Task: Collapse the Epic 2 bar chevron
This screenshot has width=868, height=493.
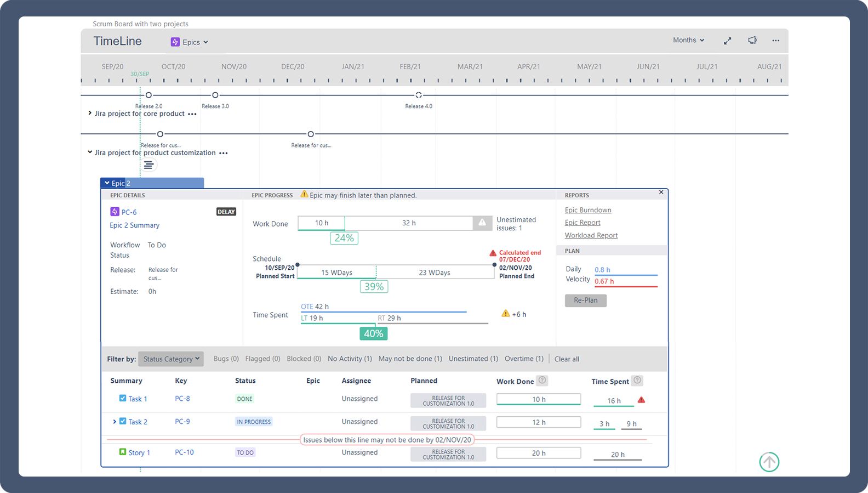Action: pos(107,183)
